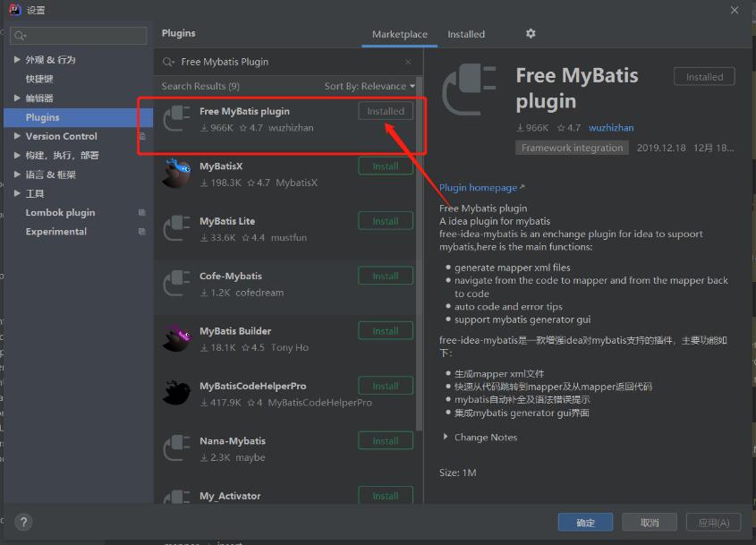Click the MyBatisCodeHelperPro black bird icon
This screenshot has width=756, height=545.
pos(177,393)
